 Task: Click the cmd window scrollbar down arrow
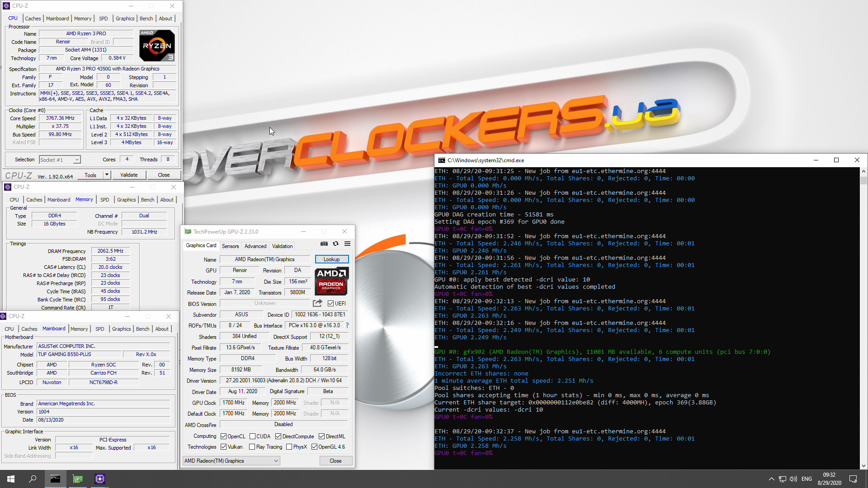pos(863,466)
